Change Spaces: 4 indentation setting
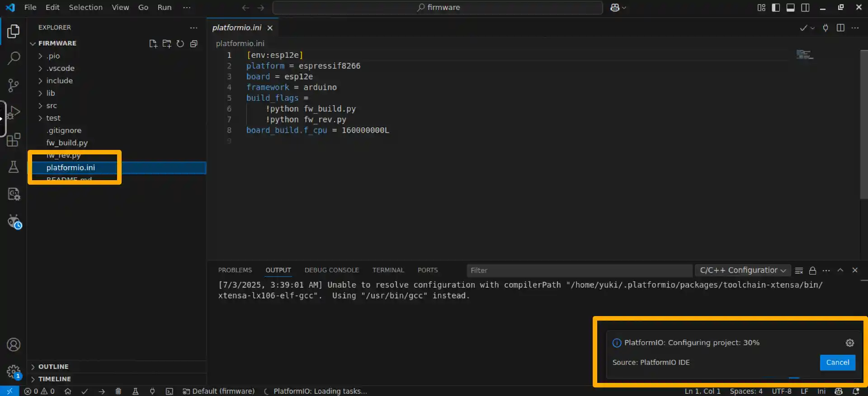Screen dimensions: 868x396 pyautogui.click(x=746, y=391)
